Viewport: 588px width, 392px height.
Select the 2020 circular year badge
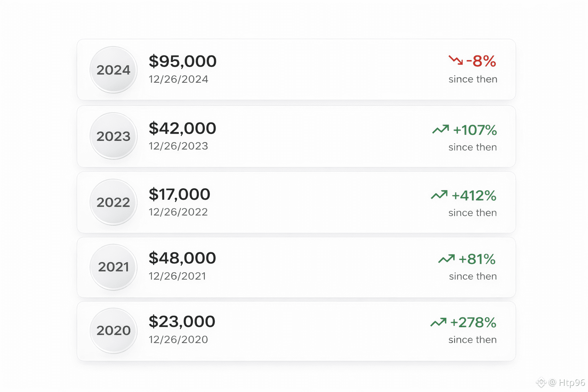coord(113,330)
